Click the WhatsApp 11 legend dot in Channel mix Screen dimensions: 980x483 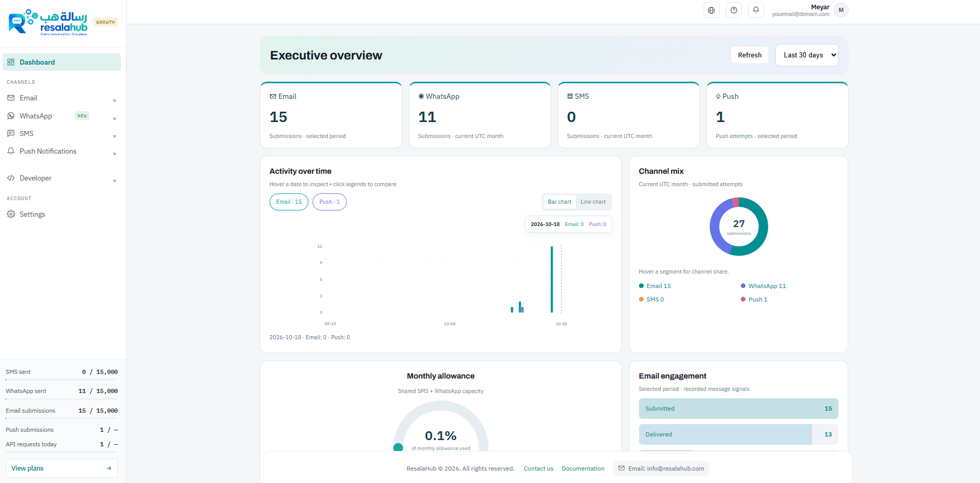(743, 286)
